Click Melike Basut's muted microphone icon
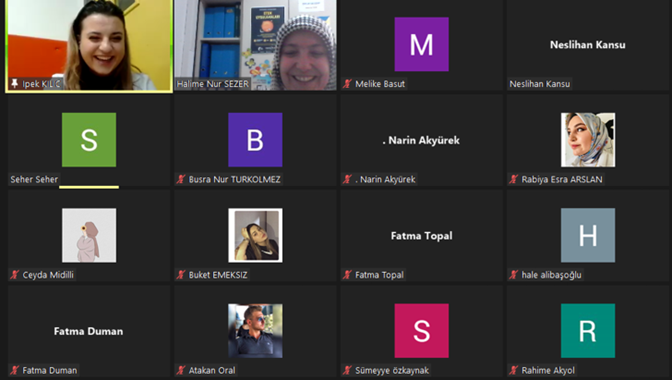This screenshot has height=380, width=672. tap(347, 84)
